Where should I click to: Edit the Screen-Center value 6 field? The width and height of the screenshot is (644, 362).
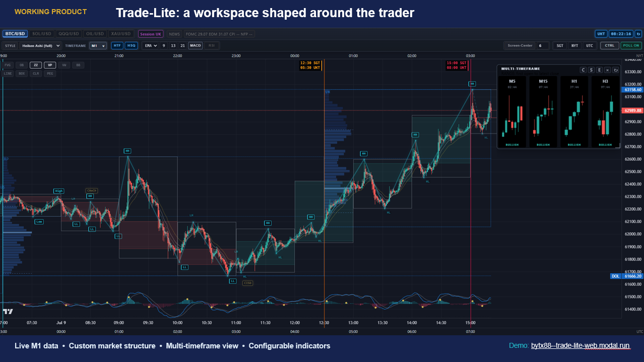pyautogui.click(x=543, y=45)
